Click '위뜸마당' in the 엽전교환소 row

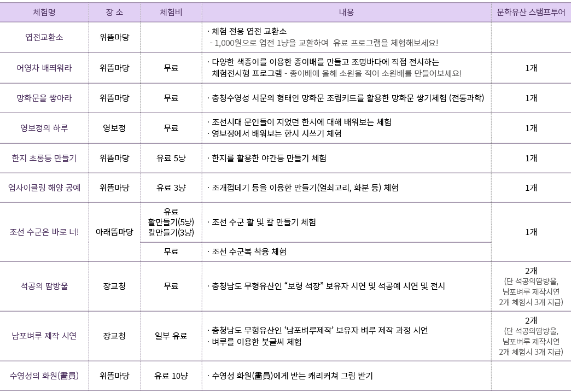[114, 37]
